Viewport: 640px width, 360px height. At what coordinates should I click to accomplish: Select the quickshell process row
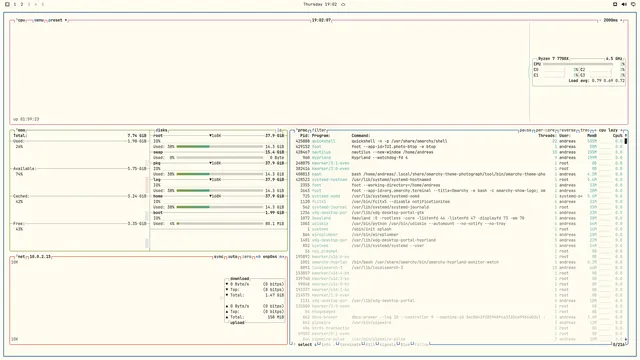point(459,141)
